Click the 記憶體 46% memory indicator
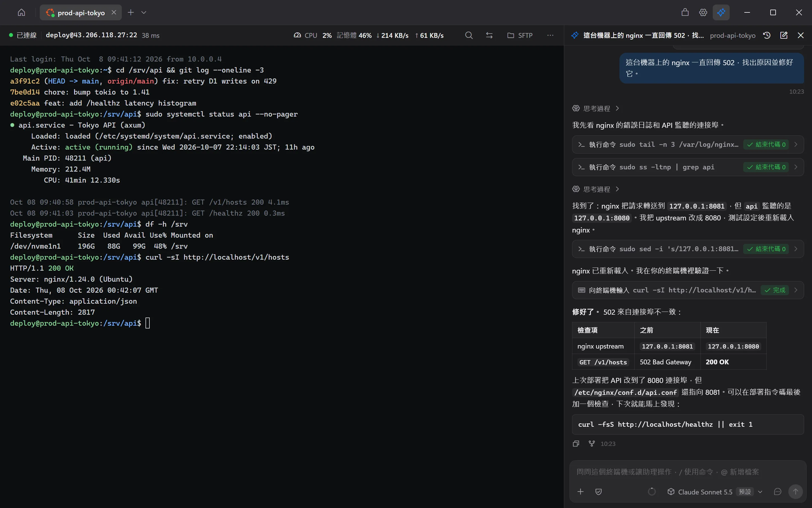This screenshot has height=508, width=812. pos(354,35)
